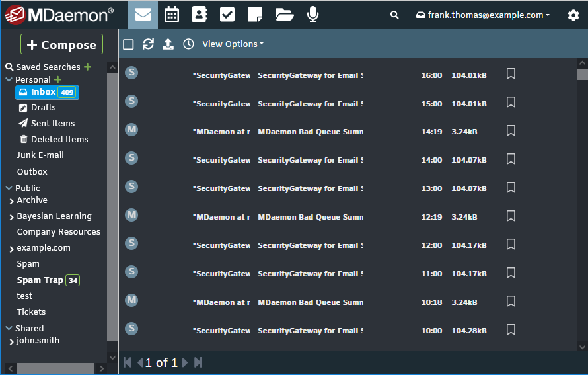Open the Calendar view icon
Viewport: 588px width, 375px height.
[171, 15]
